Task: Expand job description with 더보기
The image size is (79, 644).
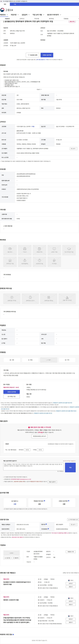Action: point(39,89)
